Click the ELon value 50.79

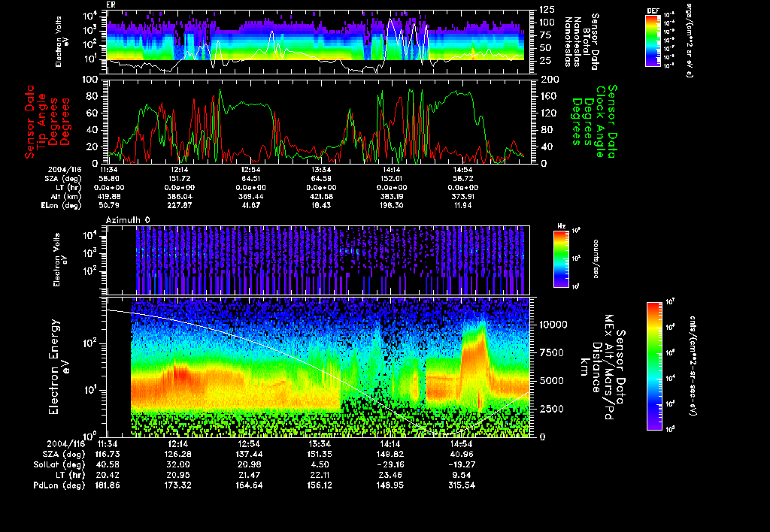(x=109, y=206)
